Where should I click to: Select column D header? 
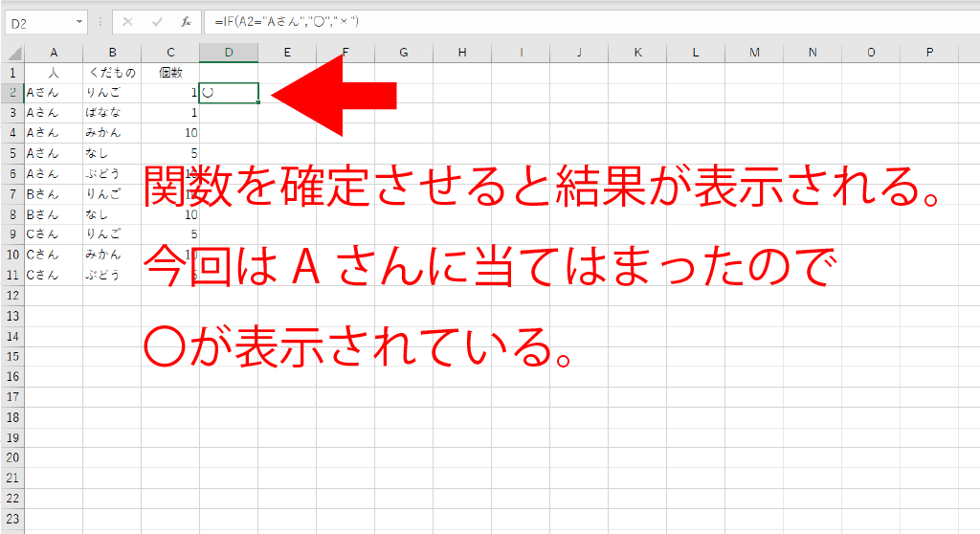click(x=229, y=53)
